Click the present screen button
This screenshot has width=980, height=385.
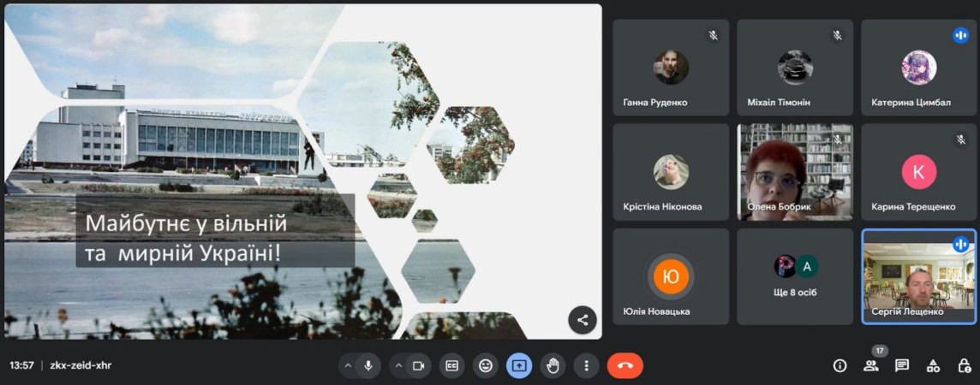pyautogui.click(x=518, y=365)
